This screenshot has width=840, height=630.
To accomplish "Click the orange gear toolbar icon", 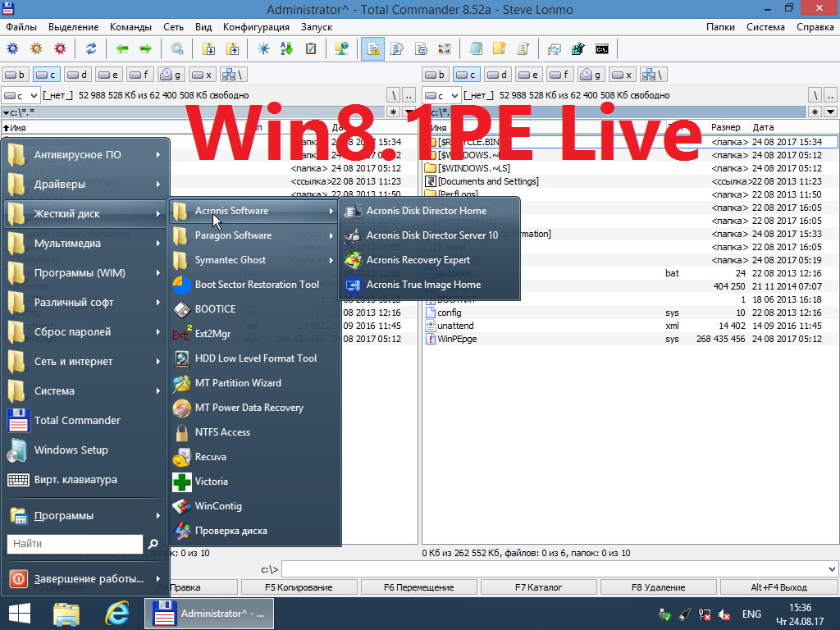I will pos(36,49).
